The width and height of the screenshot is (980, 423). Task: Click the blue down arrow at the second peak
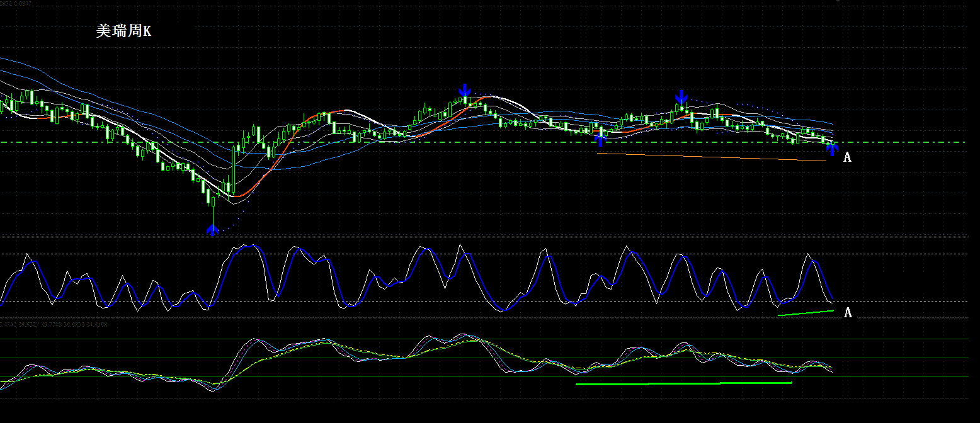pyautogui.click(x=681, y=97)
